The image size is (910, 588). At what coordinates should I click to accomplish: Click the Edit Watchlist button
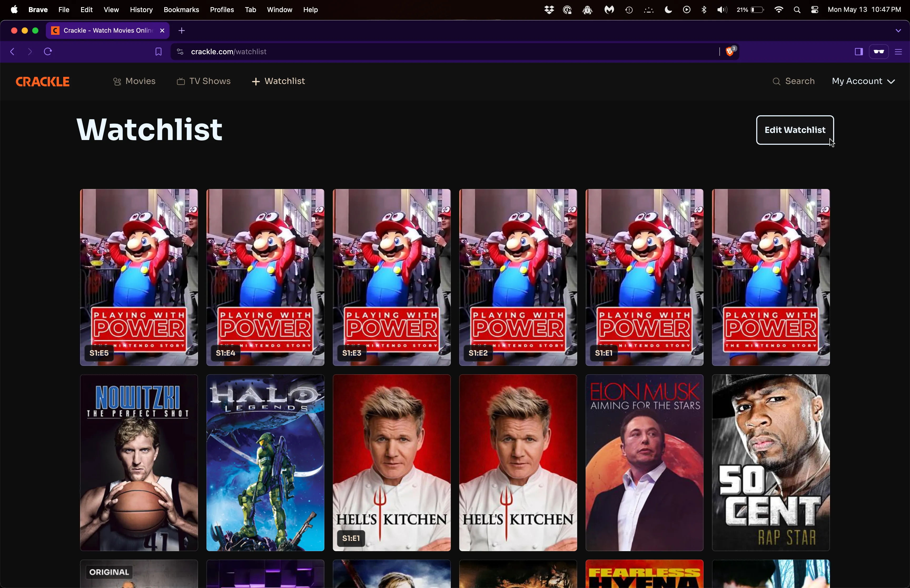[795, 130]
